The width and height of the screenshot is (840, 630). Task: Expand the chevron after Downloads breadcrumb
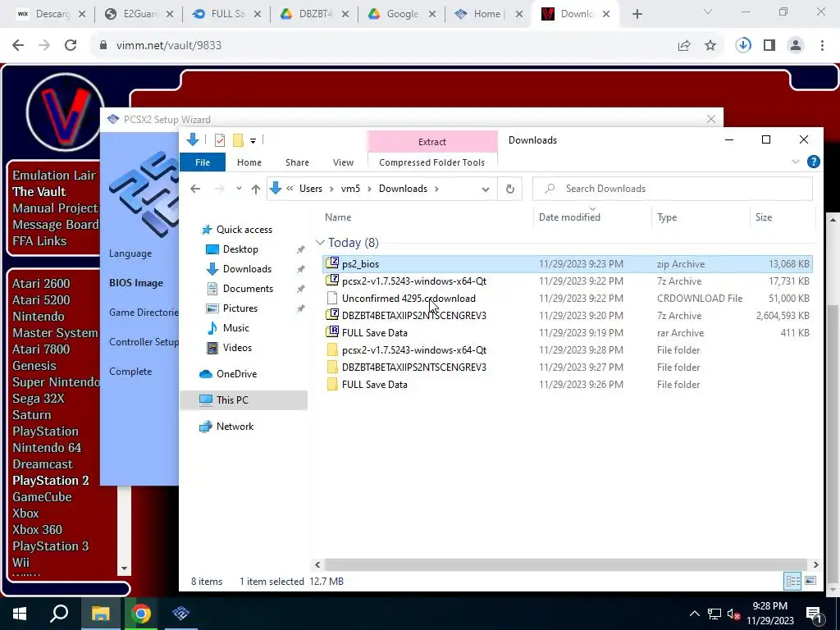click(436, 189)
